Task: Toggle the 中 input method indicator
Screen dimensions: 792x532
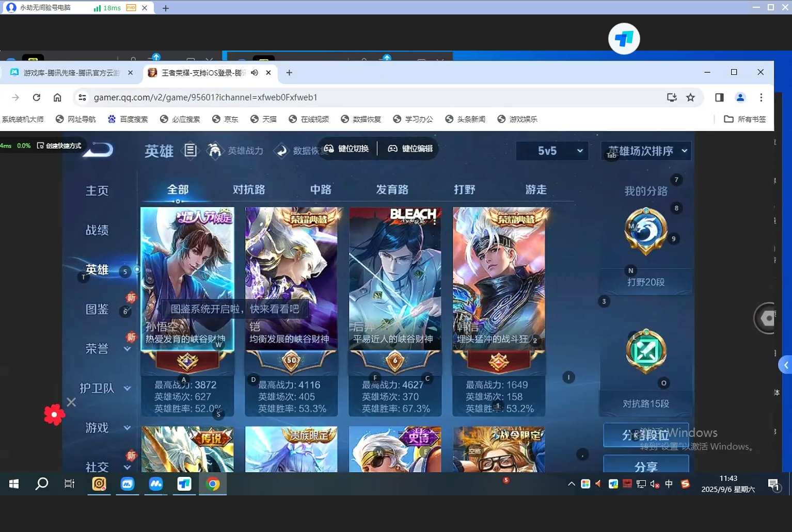Action: pyautogui.click(x=669, y=484)
